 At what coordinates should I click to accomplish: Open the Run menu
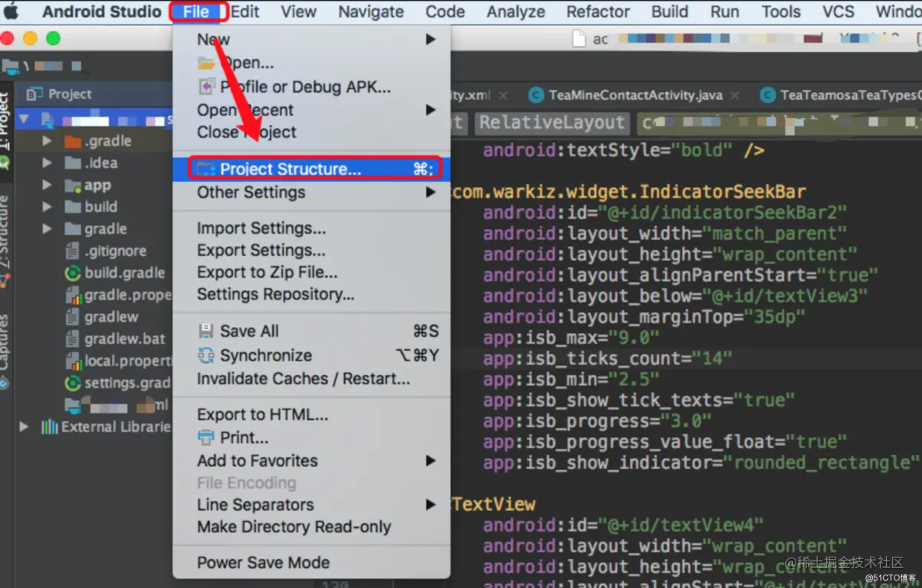click(x=725, y=11)
